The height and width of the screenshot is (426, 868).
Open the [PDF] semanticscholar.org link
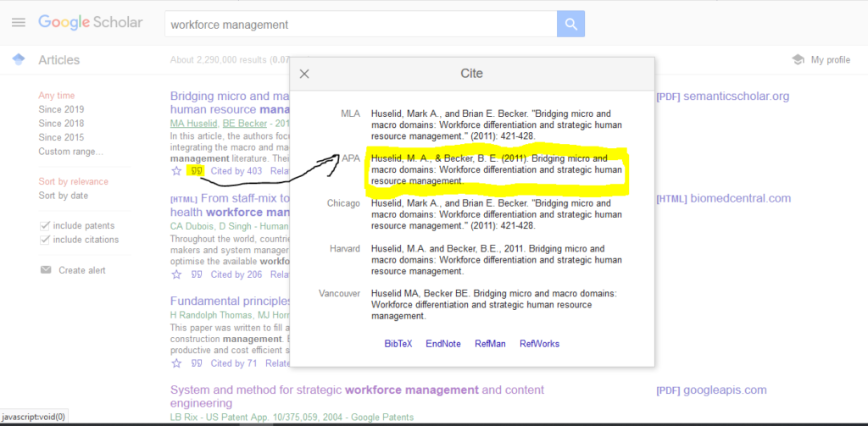click(722, 97)
